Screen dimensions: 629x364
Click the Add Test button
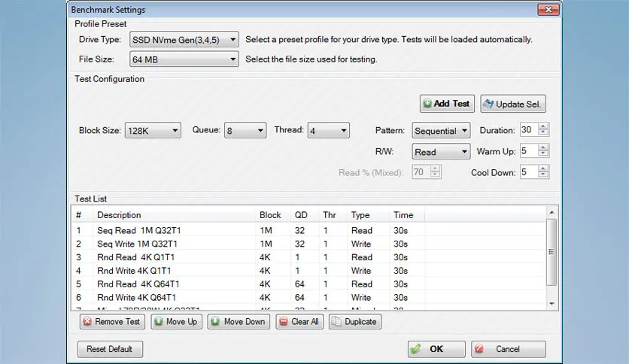pyautogui.click(x=447, y=104)
